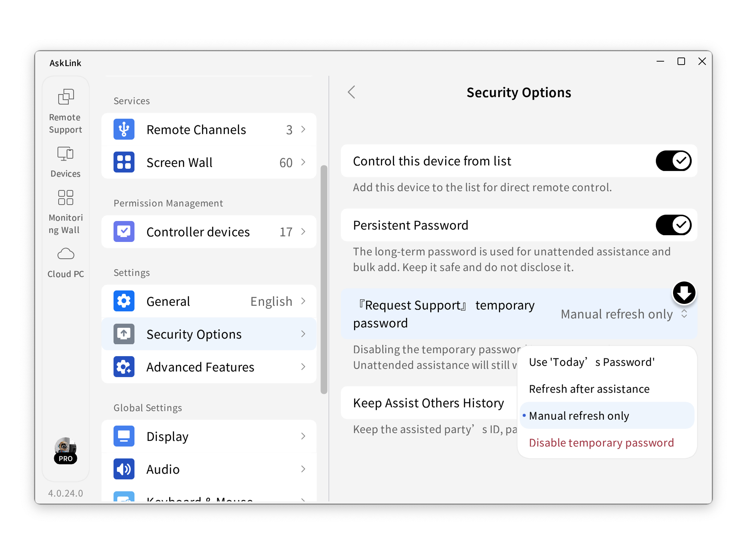Disable the Persistent Password switch
This screenshot has width=747, height=560.
pyautogui.click(x=673, y=225)
